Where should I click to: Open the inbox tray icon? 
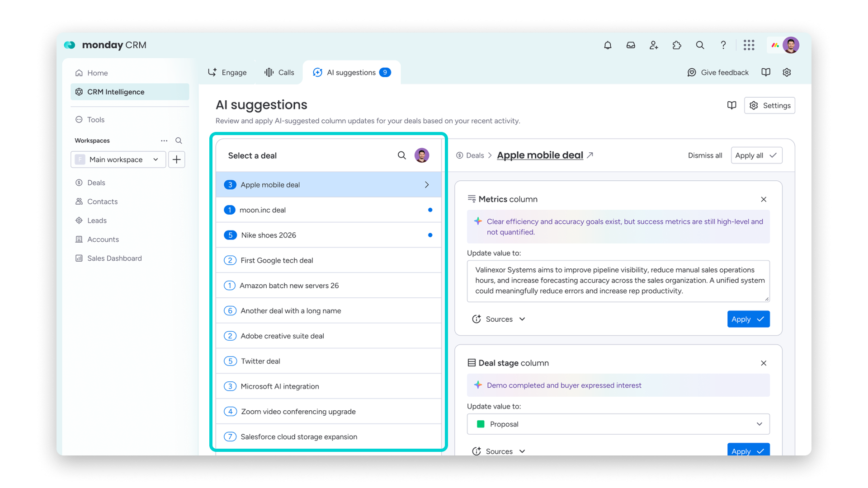point(631,45)
